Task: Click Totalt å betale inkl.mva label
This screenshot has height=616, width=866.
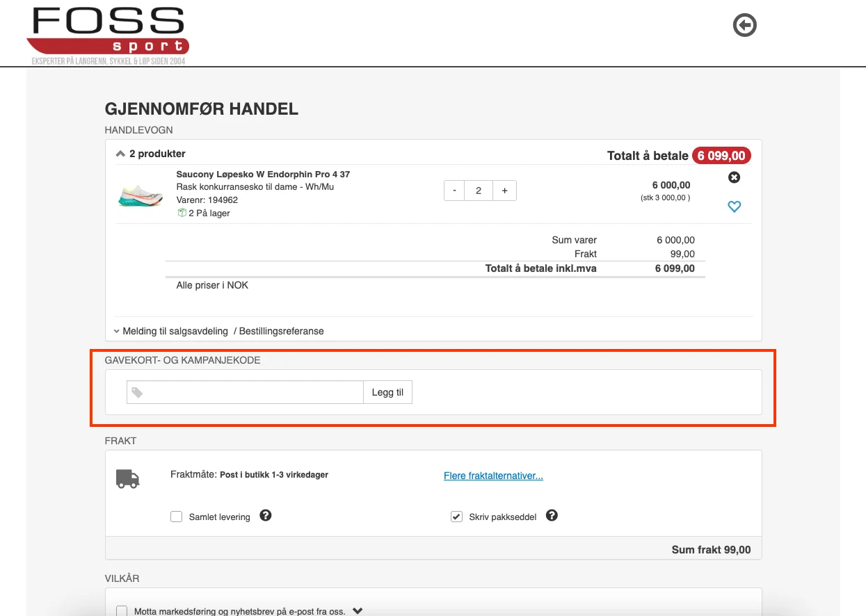Action: [540, 268]
